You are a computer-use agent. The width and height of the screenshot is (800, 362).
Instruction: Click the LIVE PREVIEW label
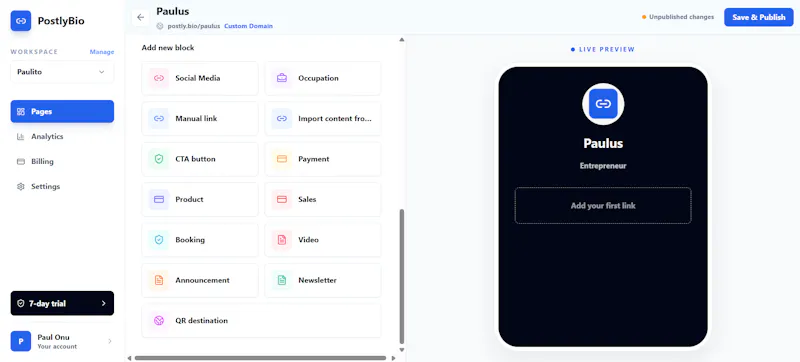point(603,49)
